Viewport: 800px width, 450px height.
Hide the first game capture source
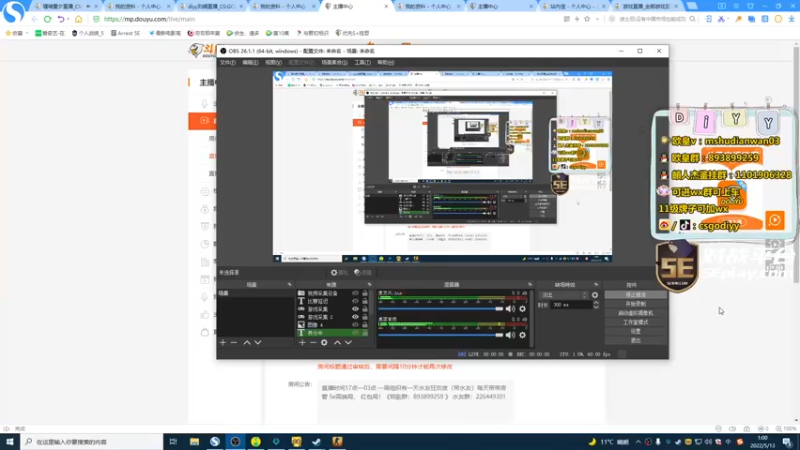356,309
